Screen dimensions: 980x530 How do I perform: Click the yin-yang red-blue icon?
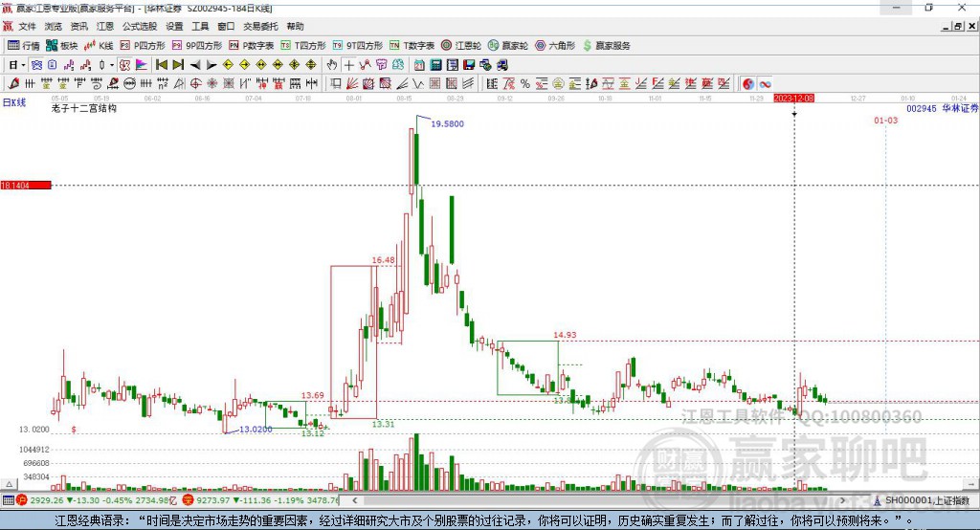[748, 84]
